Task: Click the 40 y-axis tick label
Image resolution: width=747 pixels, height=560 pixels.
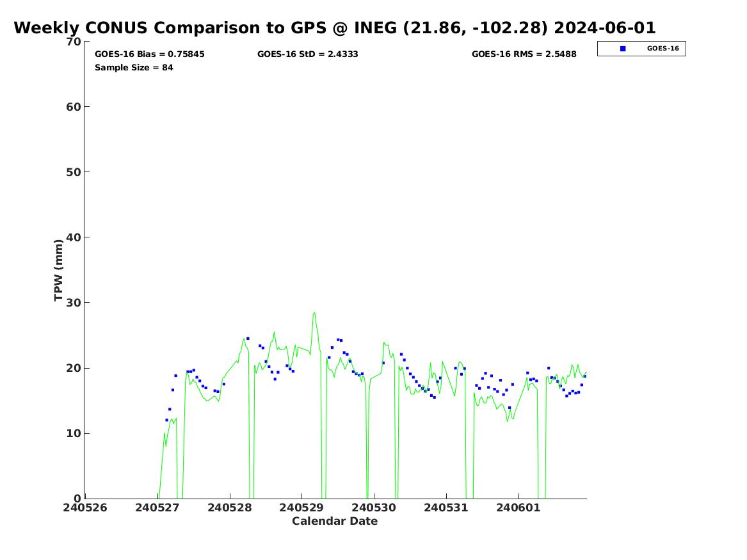Action: coord(74,237)
